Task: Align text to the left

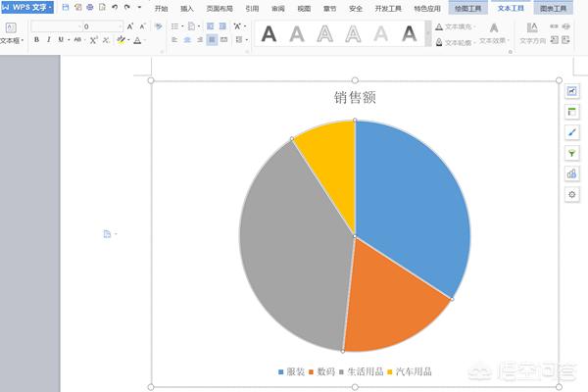Action: pyautogui.click(x=174, y=39)
